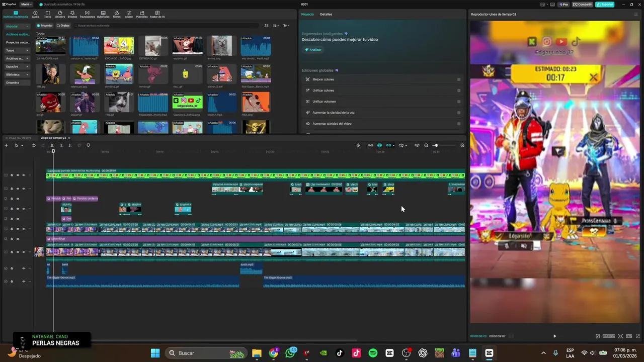
Task: Open the Efectos tab
Action: (72, 14)
